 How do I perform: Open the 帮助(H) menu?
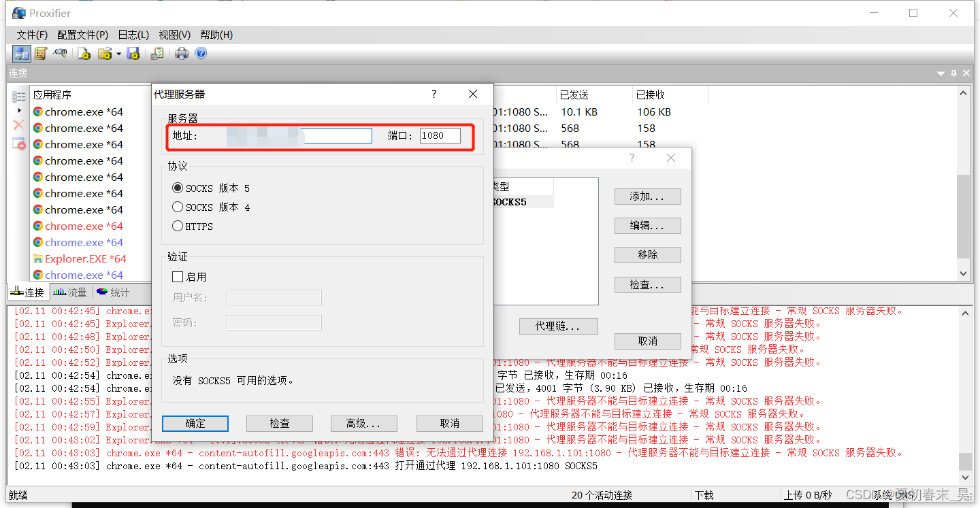(x=216, y=35)
